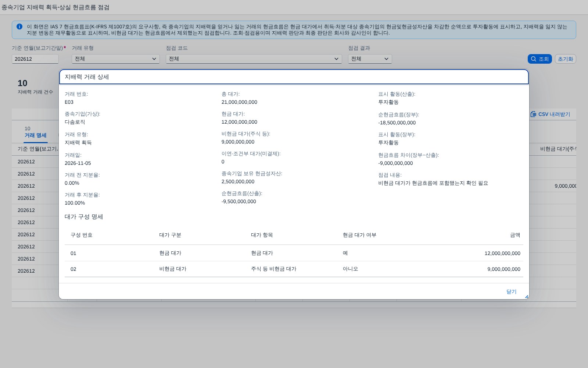Click the 금액 column header
The width and height of the screenshot is (588, 368).
[x=515, y=235]
